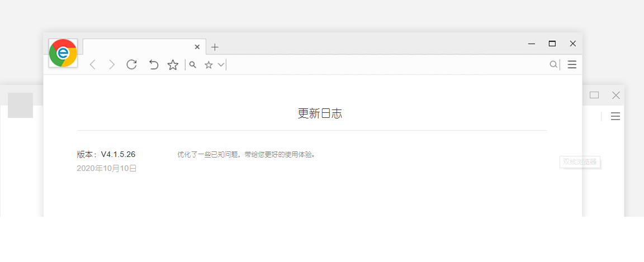Minimize the front browser window
The height and width of the screenshot is (262, 644).
[532, 44]
